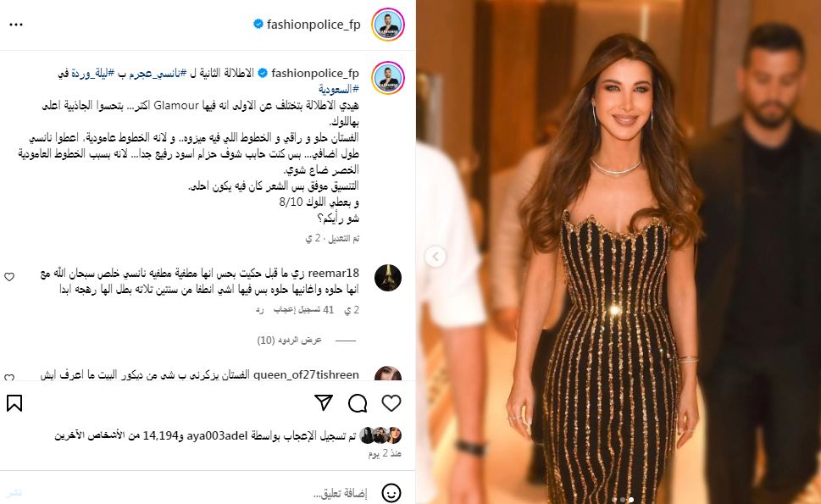Save post with bookmark icon
The width and height of the screenshot is (821, 504).
click(14, 403)
